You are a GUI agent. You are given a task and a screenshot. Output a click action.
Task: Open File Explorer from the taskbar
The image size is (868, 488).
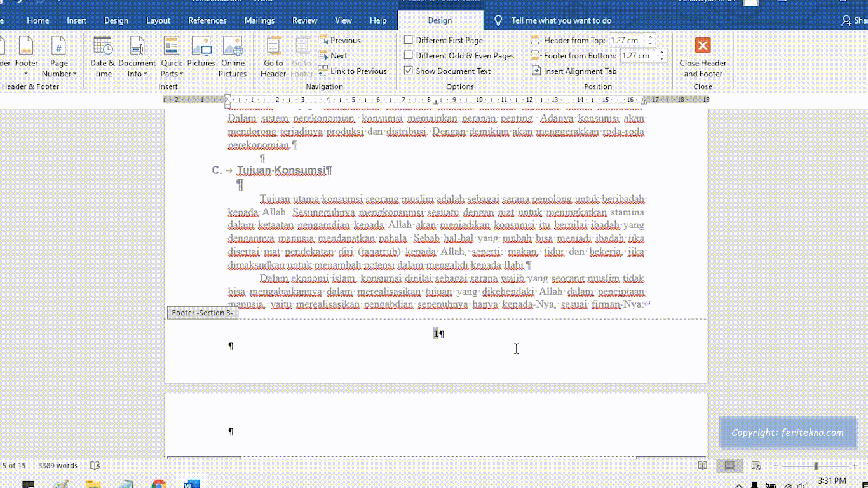pyautogui.click(x=93, y=484)
